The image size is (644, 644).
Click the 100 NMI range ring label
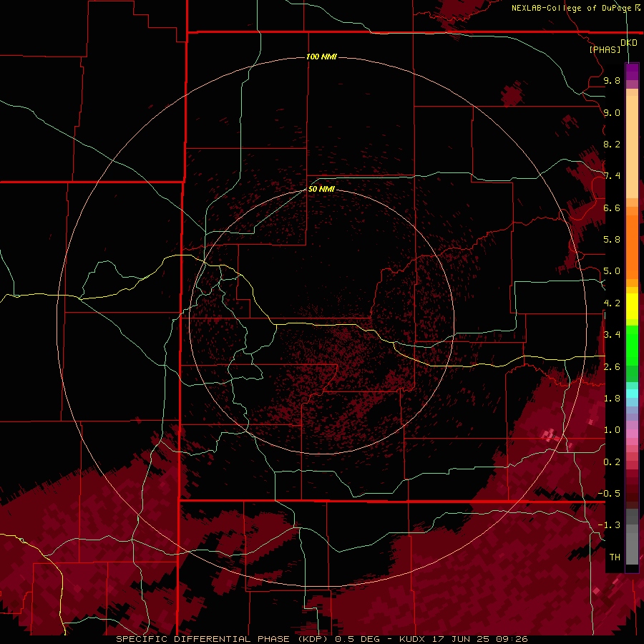(321, 57)
